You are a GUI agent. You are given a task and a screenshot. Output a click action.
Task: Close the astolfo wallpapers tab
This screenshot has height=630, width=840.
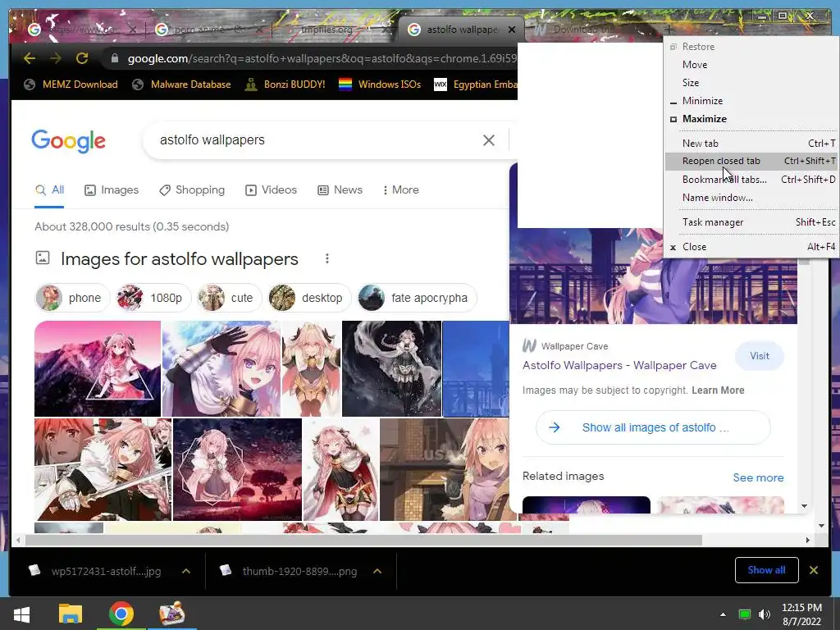[x=512, y=30]
